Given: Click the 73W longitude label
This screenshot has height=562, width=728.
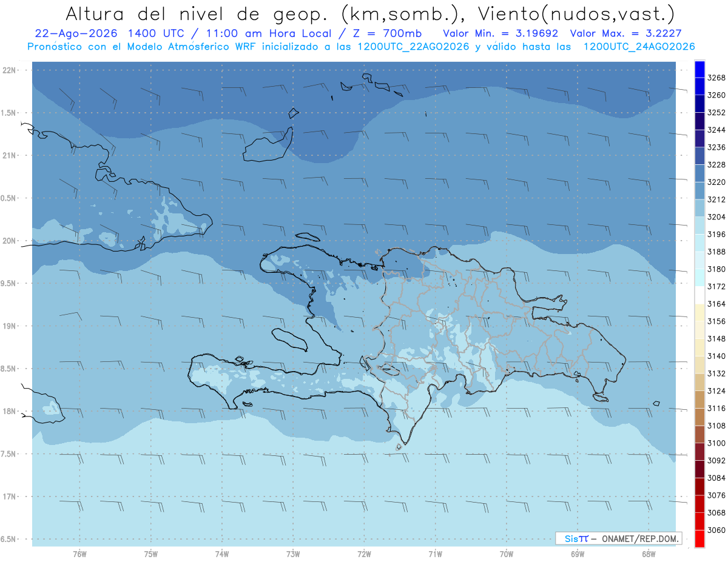Looking at the screenshot, I should pyautogui.click(x=293, y=554).
